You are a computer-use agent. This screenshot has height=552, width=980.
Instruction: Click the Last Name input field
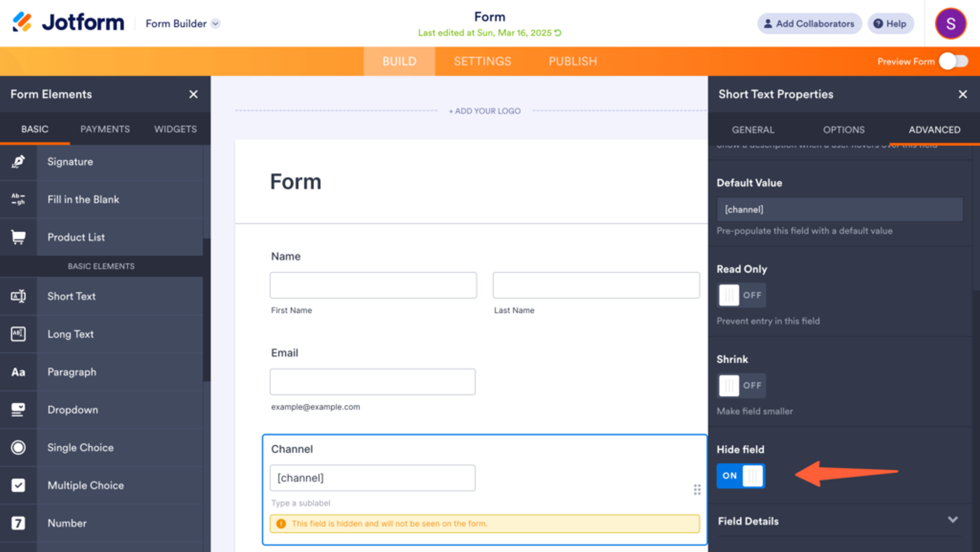[596, 285]
